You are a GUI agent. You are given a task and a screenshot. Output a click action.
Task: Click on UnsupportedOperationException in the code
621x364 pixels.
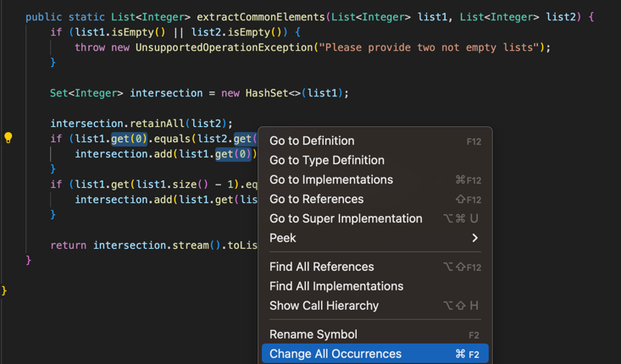click(x=223, y=47)
